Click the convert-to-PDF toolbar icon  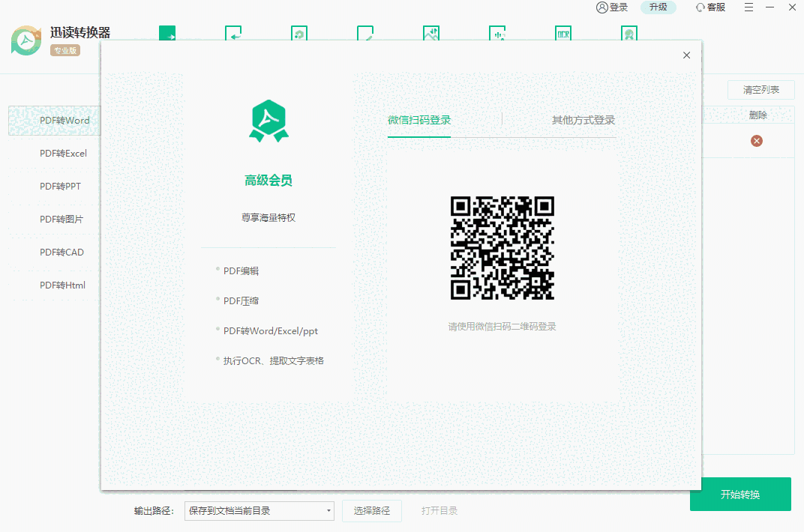[x=233, y=34]
